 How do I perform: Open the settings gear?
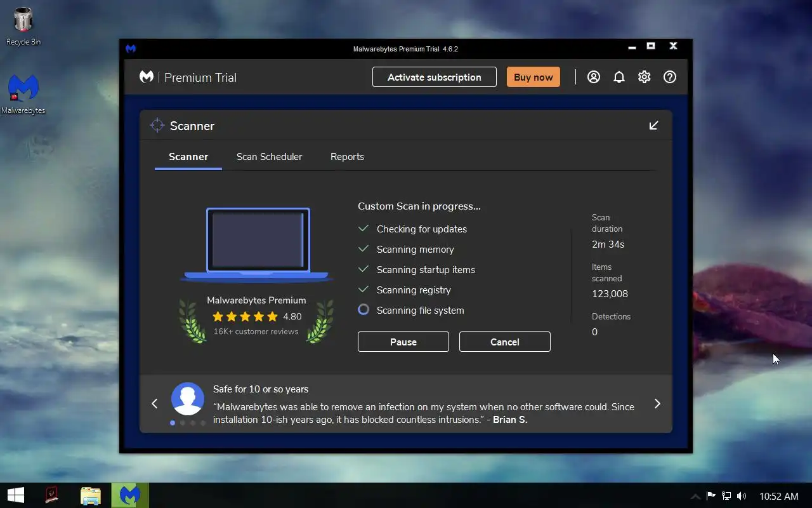645,77
